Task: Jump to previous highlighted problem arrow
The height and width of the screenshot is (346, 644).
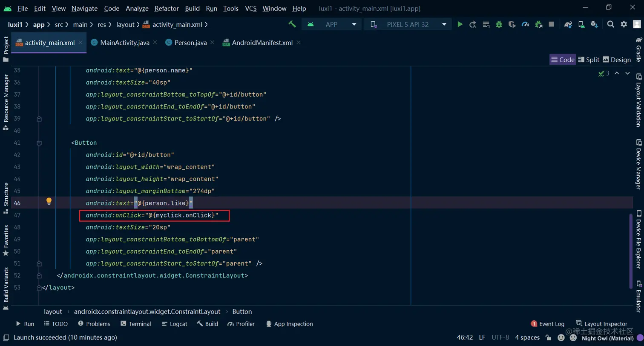Action: [617, 73]
